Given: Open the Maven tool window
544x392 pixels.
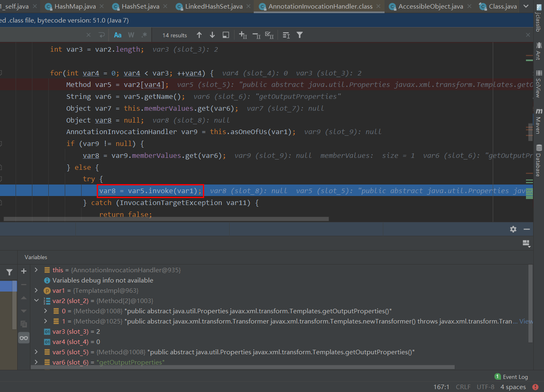Looking at the screenshot, I should click(539, 121).
